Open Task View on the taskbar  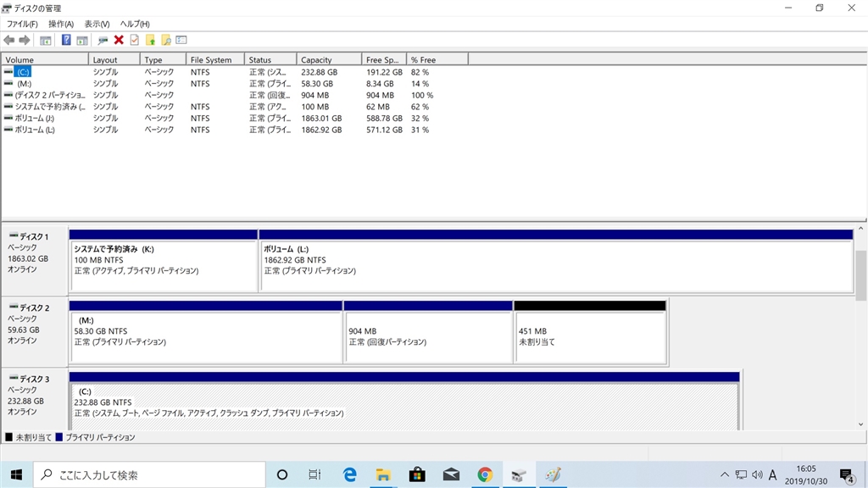point(315,474)
